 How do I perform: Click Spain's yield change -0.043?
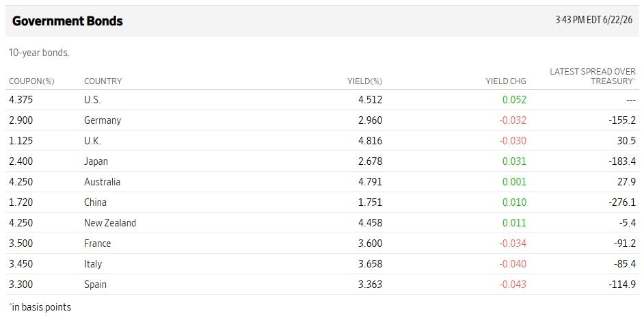point(513,285)
